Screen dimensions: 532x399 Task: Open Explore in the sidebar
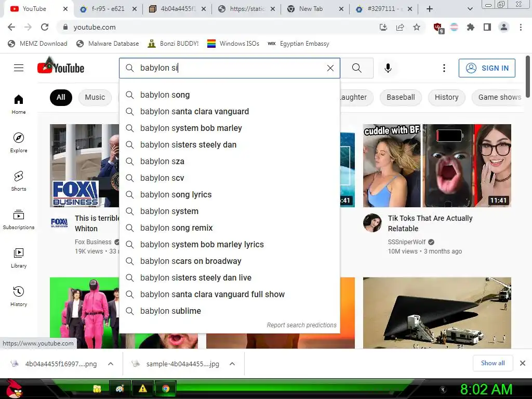click(19, 142)
